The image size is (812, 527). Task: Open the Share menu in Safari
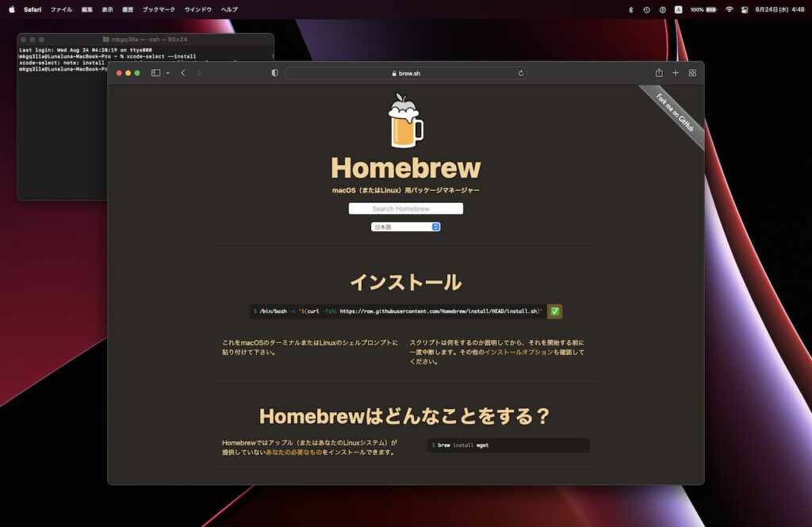coord(659,72)
